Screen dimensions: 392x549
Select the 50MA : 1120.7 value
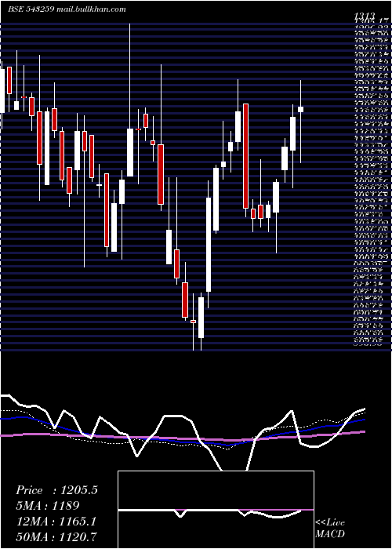[x=56, y=536]
